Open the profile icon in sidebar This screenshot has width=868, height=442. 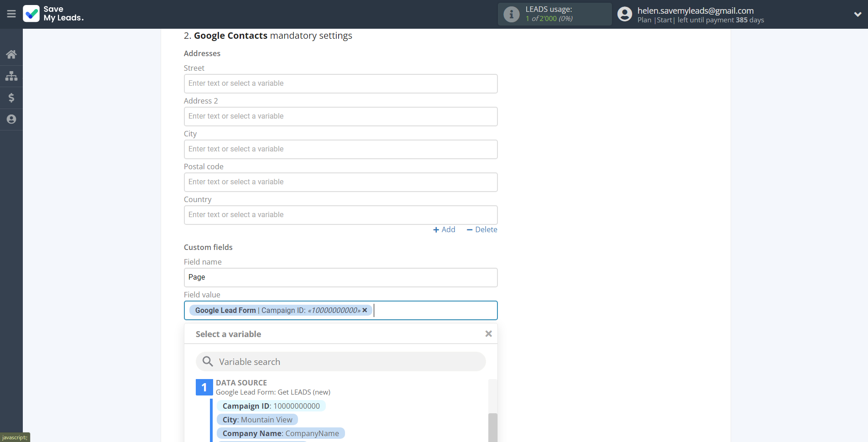click(11, 119)
